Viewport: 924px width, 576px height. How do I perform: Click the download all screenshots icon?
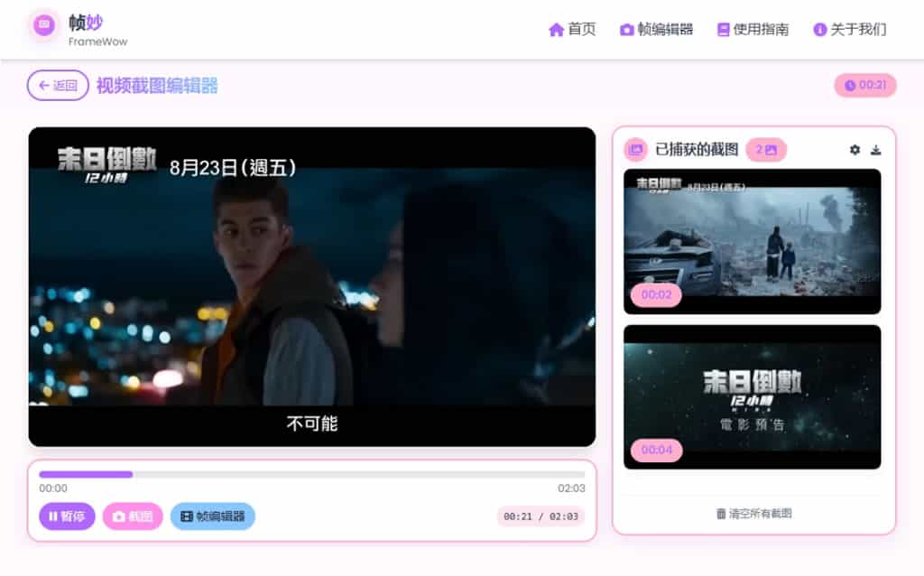click(875, 150)
